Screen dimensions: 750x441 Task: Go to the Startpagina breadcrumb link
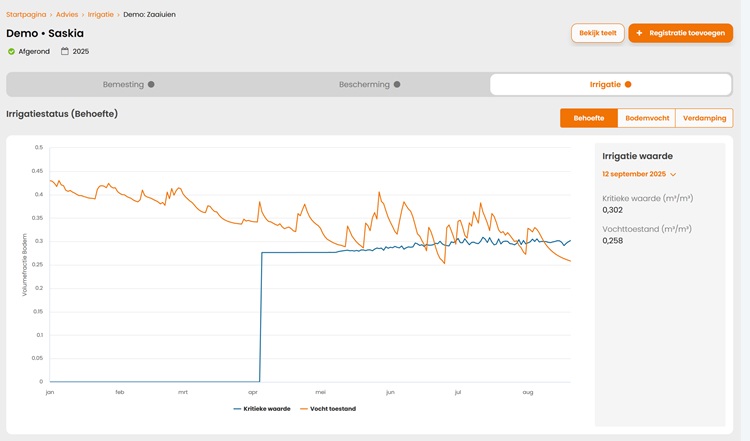(26, 14)
